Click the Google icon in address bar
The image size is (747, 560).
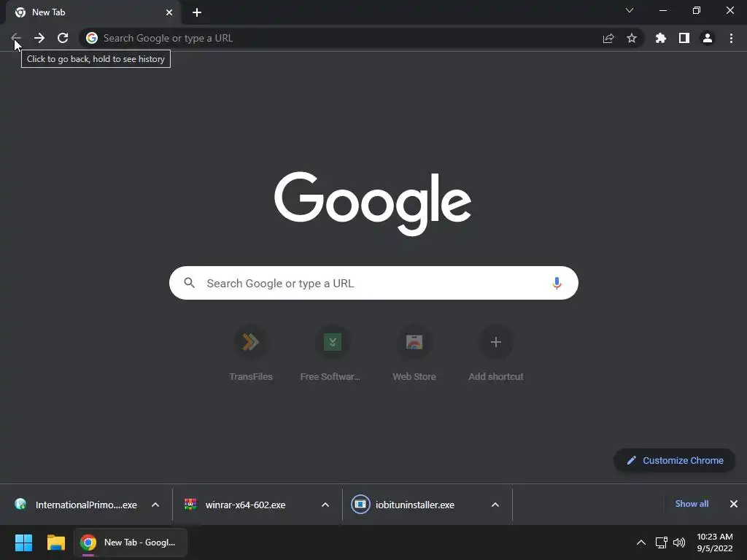pyautogui.click(x=92, y=38)
